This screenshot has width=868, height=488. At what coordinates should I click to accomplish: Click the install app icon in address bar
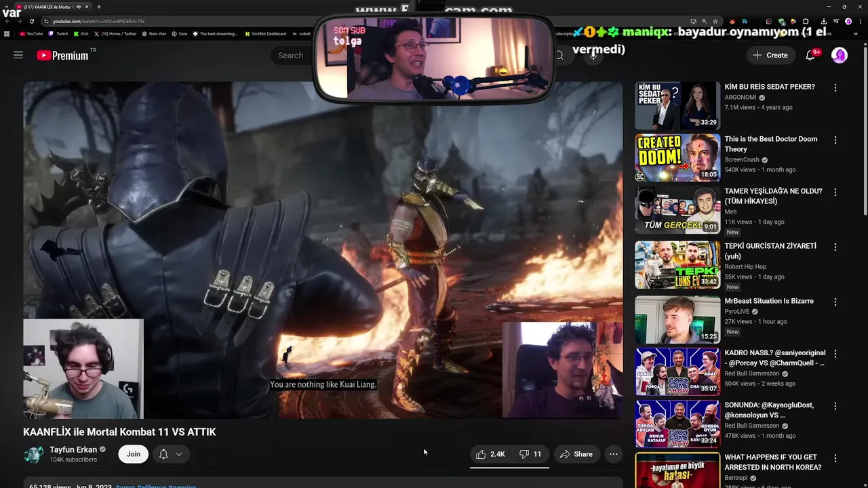[x=694, y=21]
